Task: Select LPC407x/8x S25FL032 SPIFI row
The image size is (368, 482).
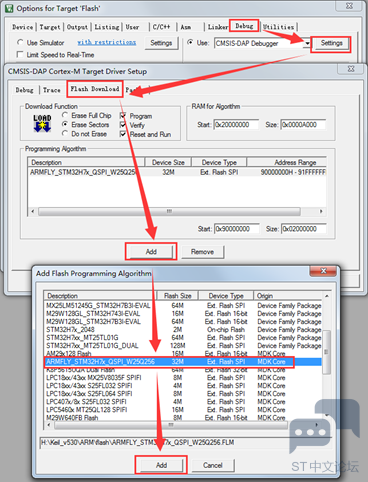Action: pos(183,402)
